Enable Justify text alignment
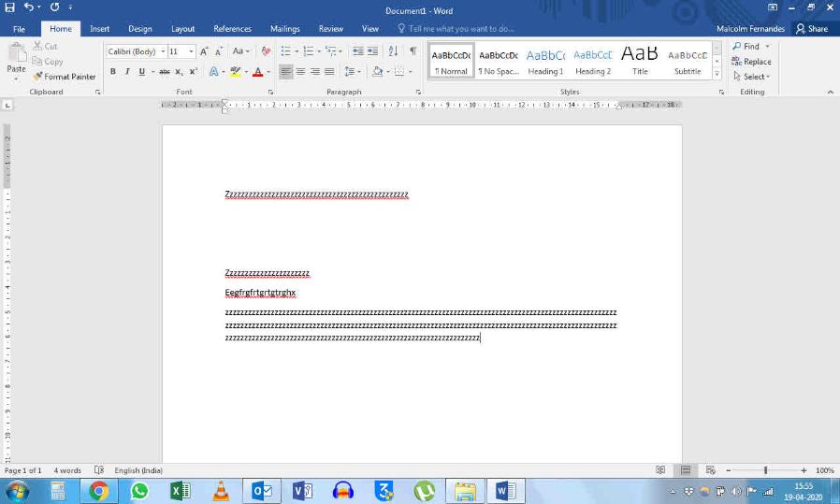Screen dimensions: 840x504 tap(329, 71)
